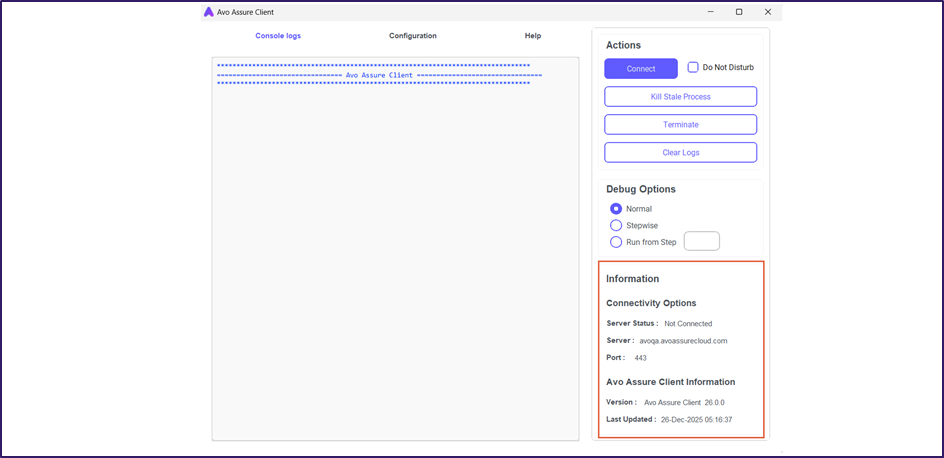Close the Avo Assure Client window

click(767, 12)
